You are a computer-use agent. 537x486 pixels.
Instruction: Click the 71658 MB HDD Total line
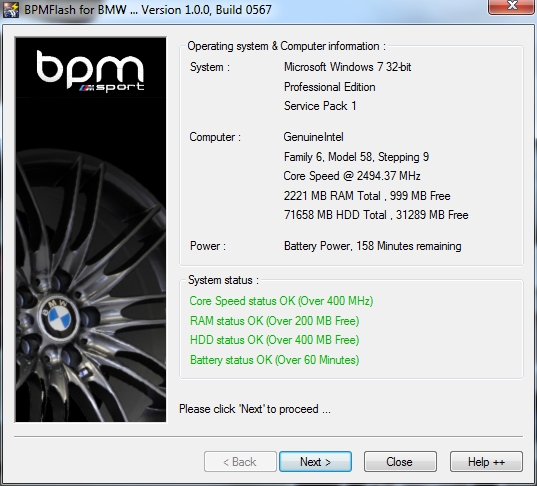coord(376,215)
